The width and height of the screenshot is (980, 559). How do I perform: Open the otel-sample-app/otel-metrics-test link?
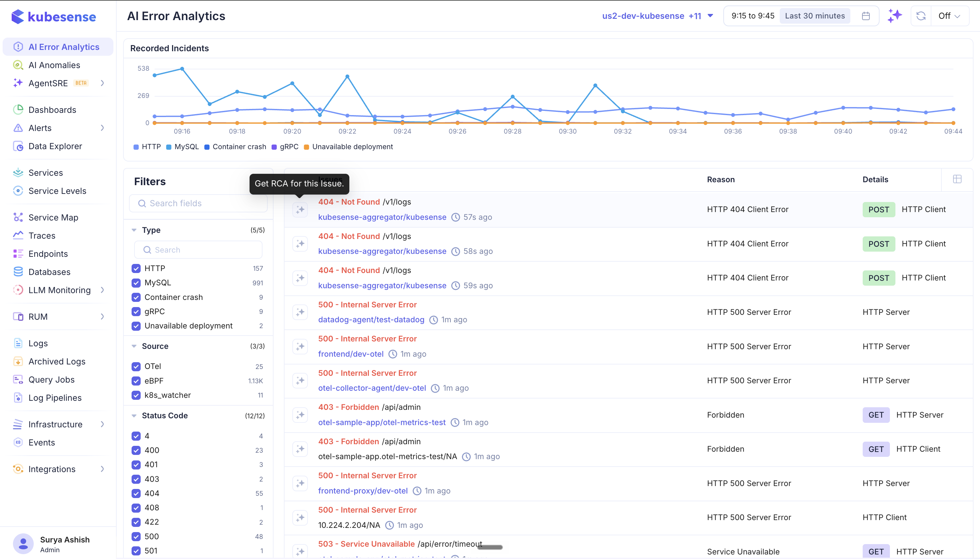382,422
